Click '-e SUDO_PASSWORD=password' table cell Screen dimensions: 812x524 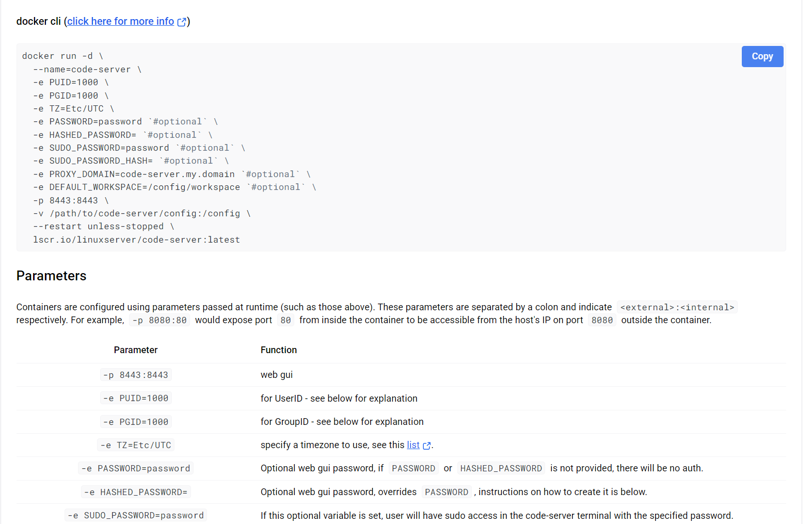click(136, 515)
